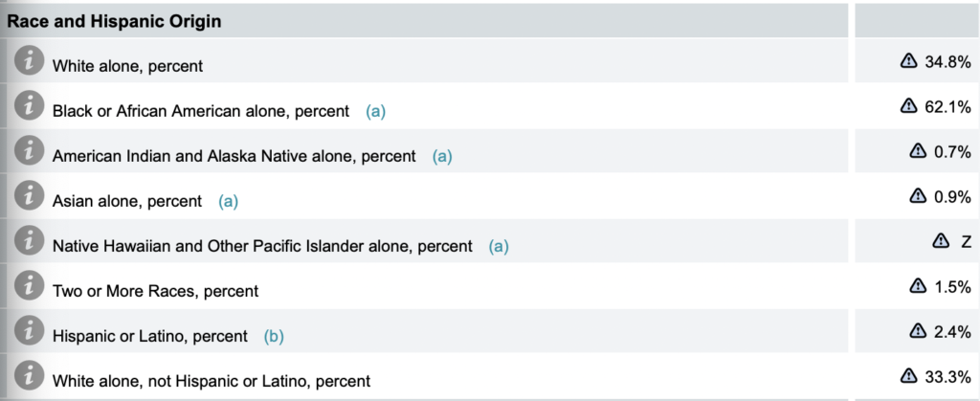
Task: Click warning triangle next to 2.4%
Action: [917, 330]
